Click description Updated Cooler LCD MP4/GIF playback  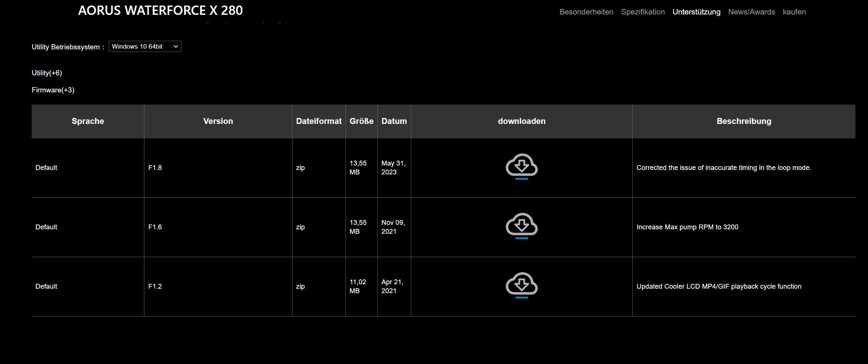click(719, 286)
